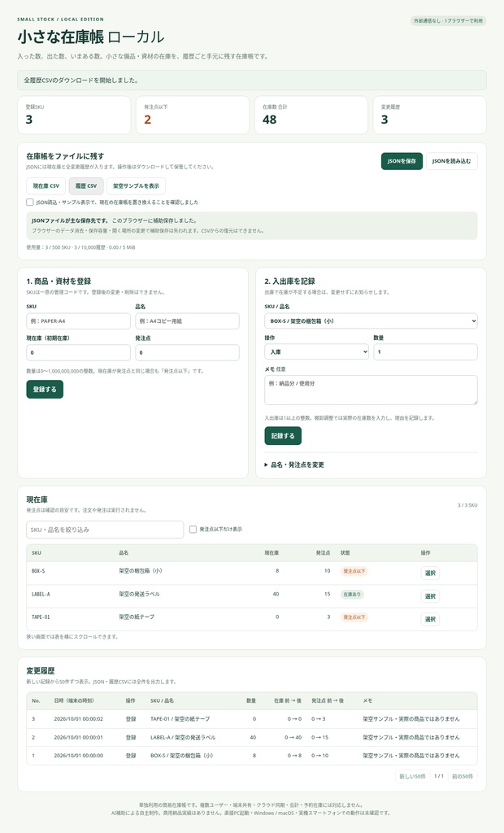
Task: Click the 新しい50件 pagination button
Action: tap(413, 776)
